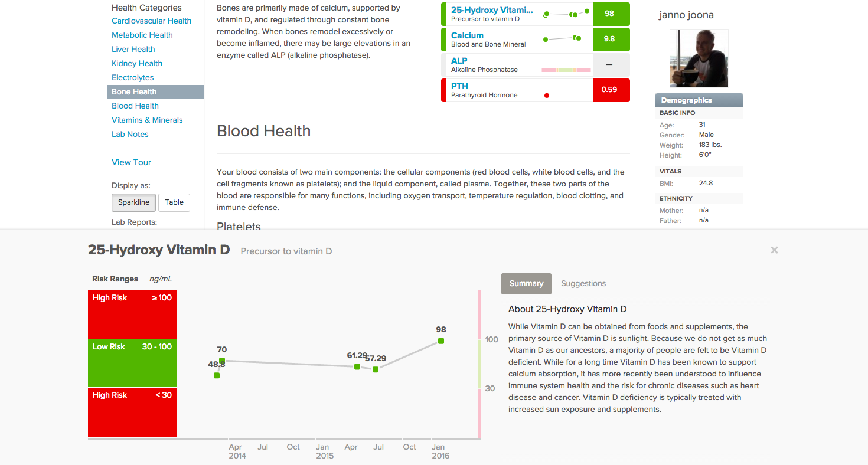Click the green Low Risk range block
868x465 pixels.
132,363
